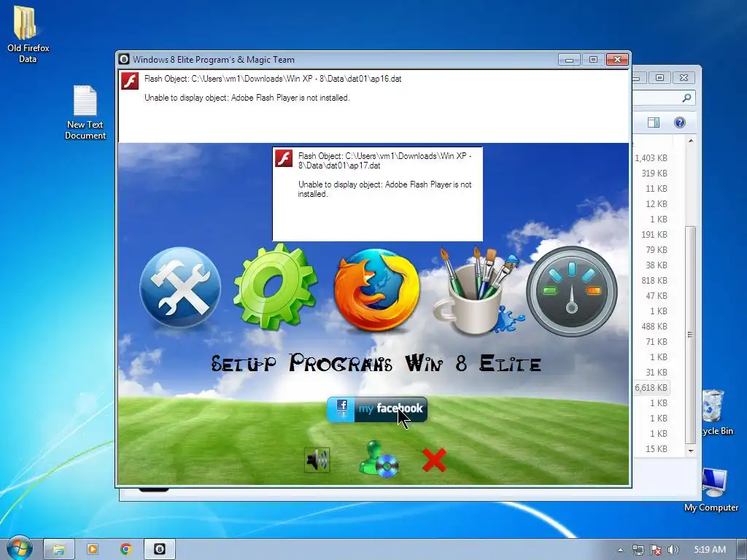The image size is (747, 560).
Task: Open the blue wrench and hammer tools icon
Action: (x=180, y=287)
